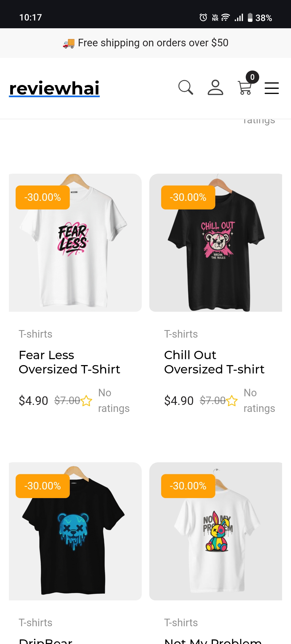Select the T-shirts category under Fear Less
The width and height of the screenshot is (291, 644).
(36, 334)
